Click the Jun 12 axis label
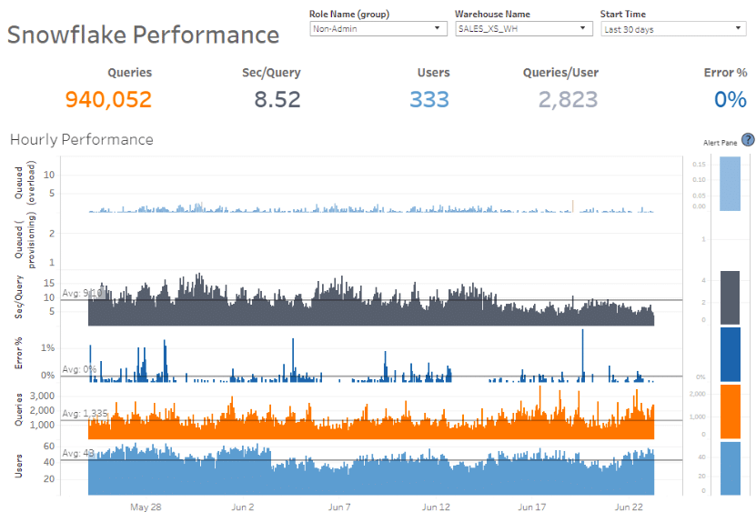Image resolution: width=756 pixels, height=532 pixels. click(436, 507)
